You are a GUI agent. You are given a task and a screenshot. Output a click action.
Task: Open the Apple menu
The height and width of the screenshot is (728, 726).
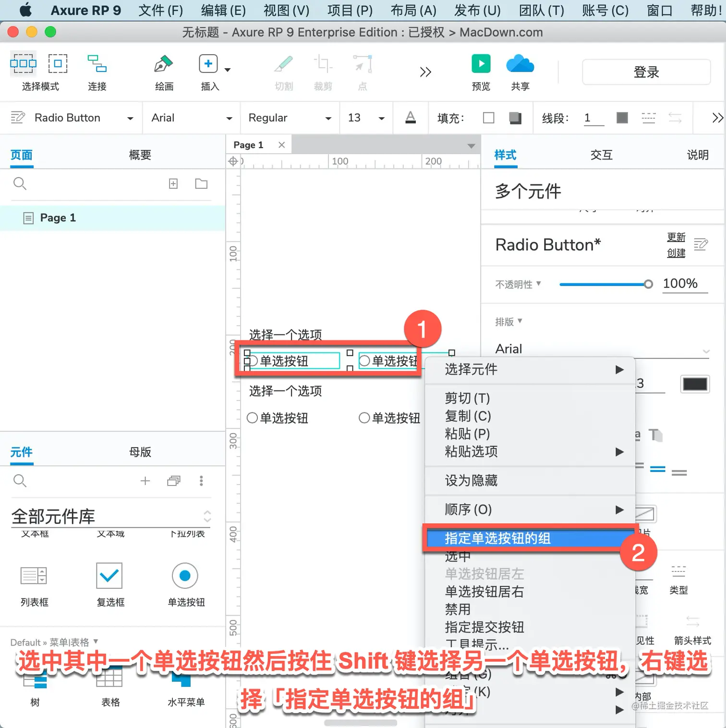point(25,10)
